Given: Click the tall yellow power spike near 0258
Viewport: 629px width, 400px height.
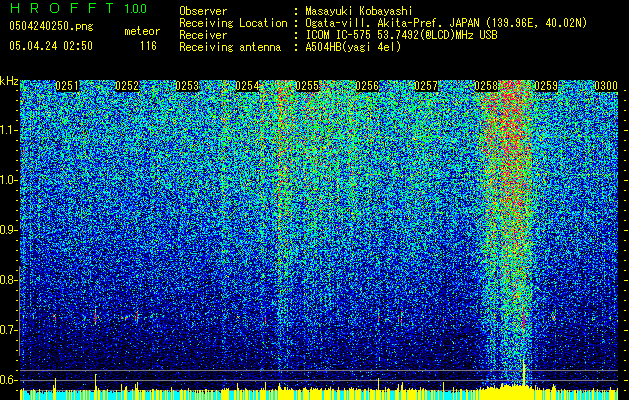Looking at the screenshot, I should pos(523,372).
